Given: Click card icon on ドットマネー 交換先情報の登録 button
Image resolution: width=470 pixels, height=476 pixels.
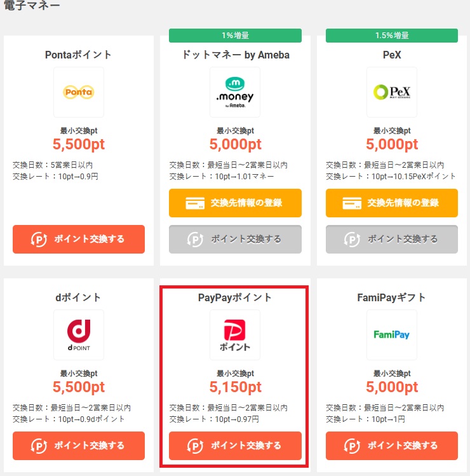Looking at the screenshot, I should pyautogui.click(x=195, y=203).
